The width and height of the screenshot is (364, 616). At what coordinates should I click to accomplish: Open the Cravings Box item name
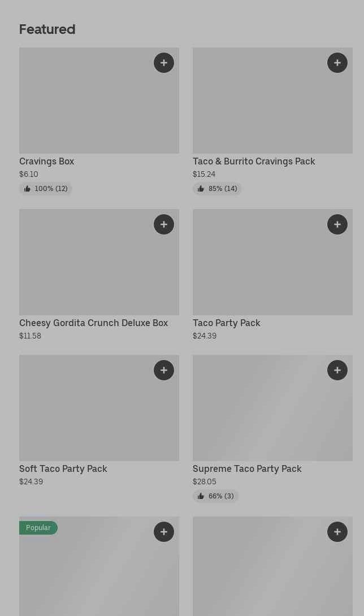pyautogui.click(x=47, y=162)
